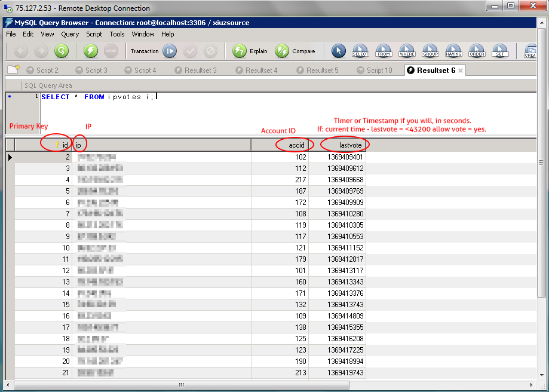
Task: Click the Commit transaction checkmark icon
Action: click(190, 51)
